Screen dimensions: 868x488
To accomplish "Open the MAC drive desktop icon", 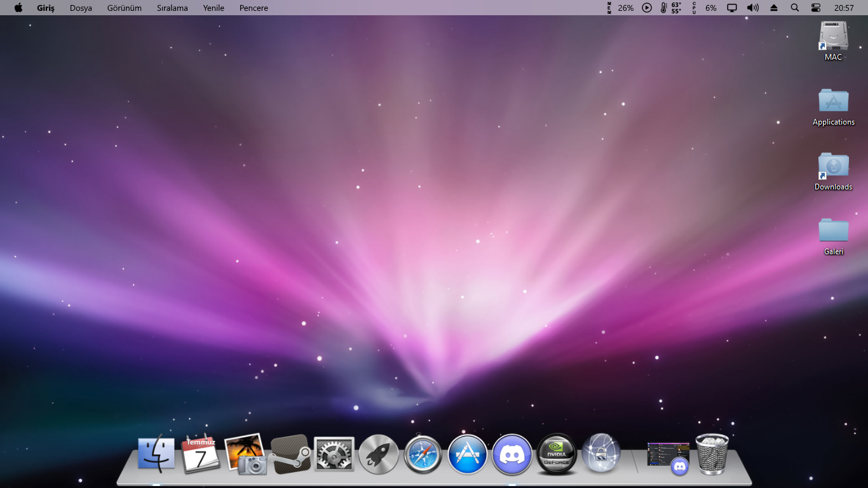I will [x=834, y=41].
